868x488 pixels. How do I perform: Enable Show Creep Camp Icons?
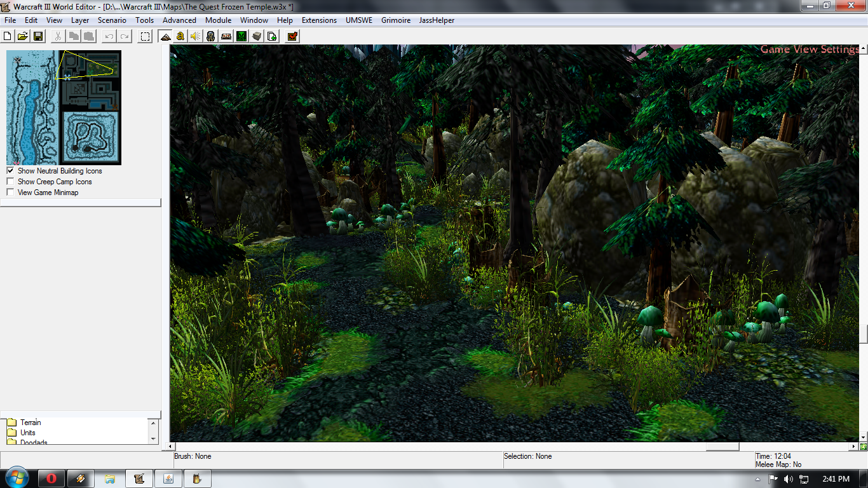click(x=10, y=182)
